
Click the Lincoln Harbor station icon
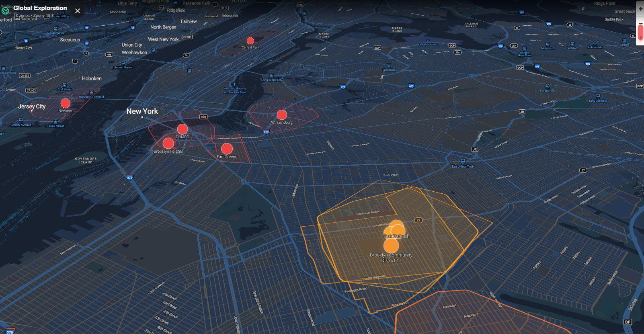click(123, 63)
